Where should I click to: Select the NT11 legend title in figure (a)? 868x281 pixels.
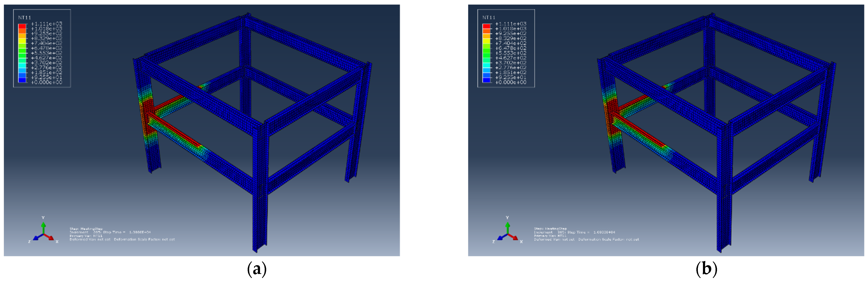coord(25,17)
